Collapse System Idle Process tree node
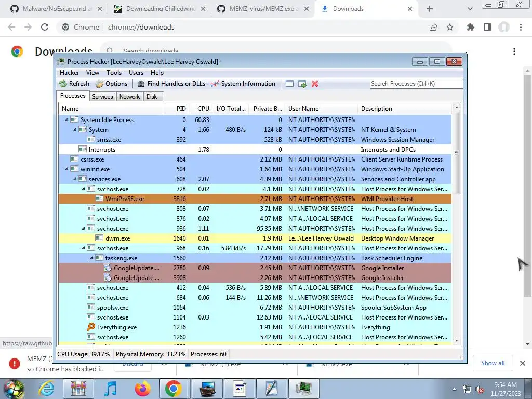 [66, 120]
